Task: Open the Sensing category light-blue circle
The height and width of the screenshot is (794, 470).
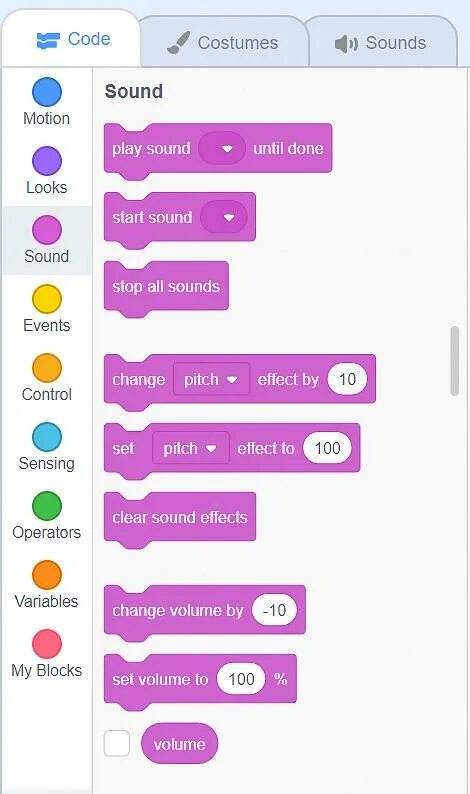Action: (47, 436)
